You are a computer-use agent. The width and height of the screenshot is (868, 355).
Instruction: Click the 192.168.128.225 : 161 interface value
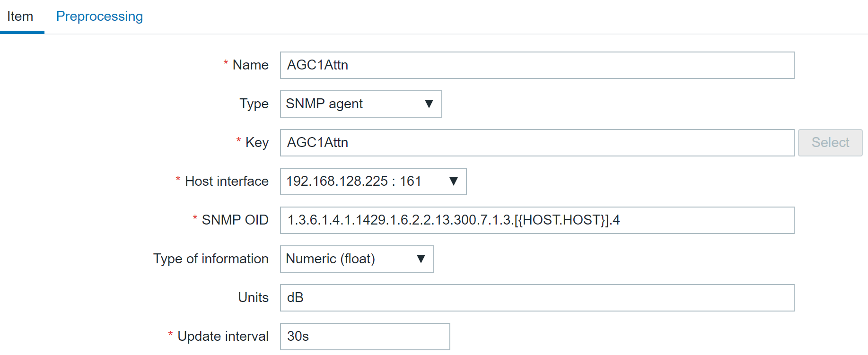[353, 182]
